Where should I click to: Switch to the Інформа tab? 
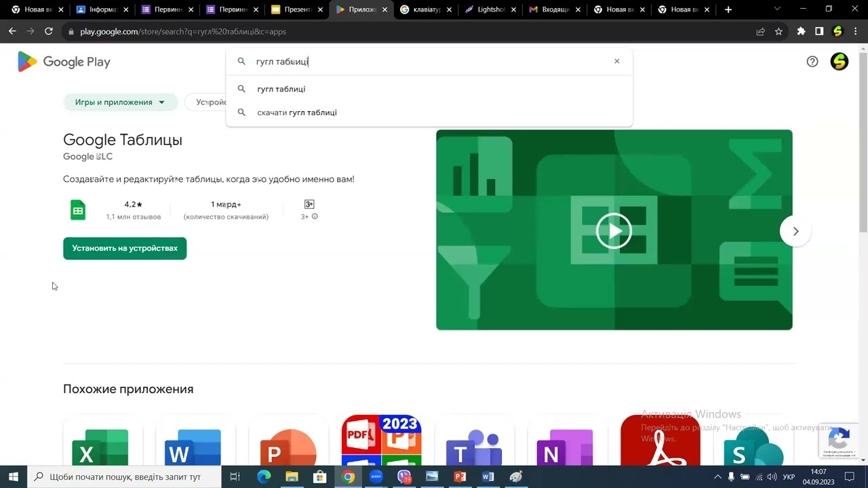[102, 9]
